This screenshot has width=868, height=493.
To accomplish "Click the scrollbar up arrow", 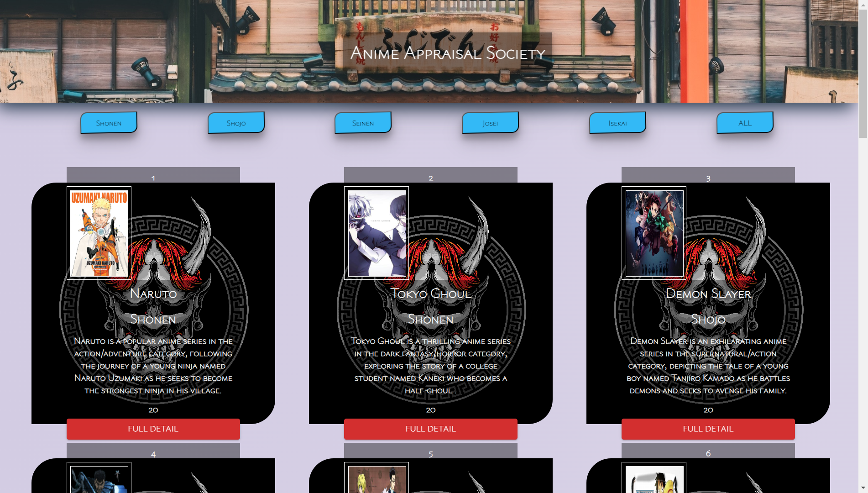I will point(863,5).
